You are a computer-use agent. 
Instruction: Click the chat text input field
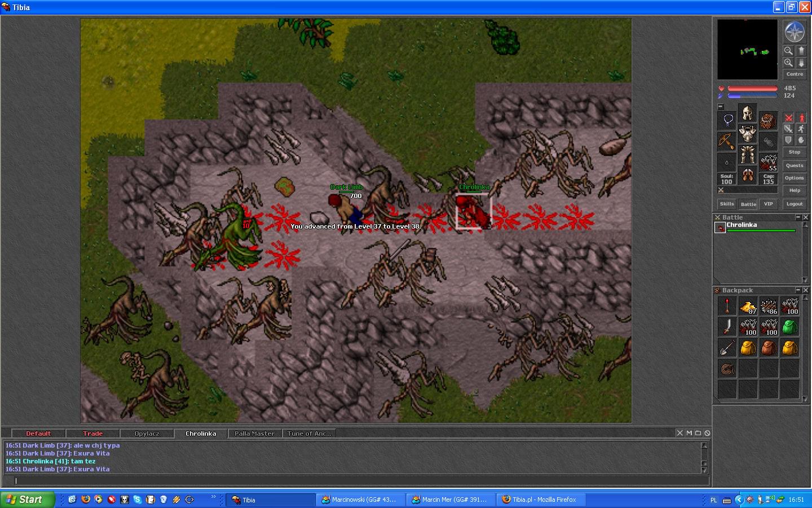tap(361, 481)
